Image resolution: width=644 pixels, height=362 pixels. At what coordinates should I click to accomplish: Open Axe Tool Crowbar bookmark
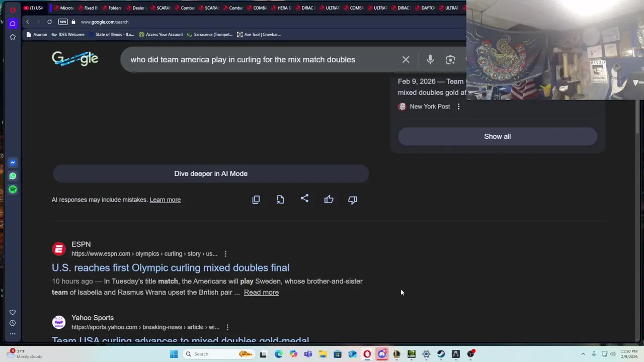click(x=259, y=34)
